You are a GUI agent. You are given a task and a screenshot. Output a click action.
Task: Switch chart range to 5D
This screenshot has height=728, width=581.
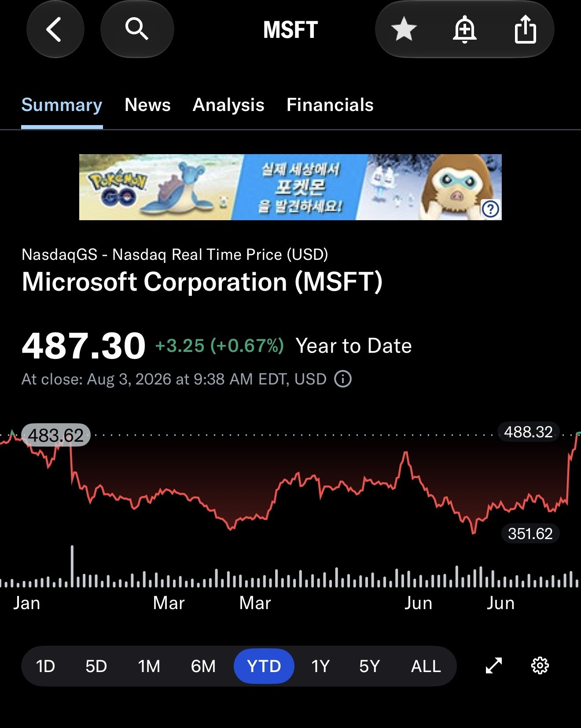pos(96,666)
